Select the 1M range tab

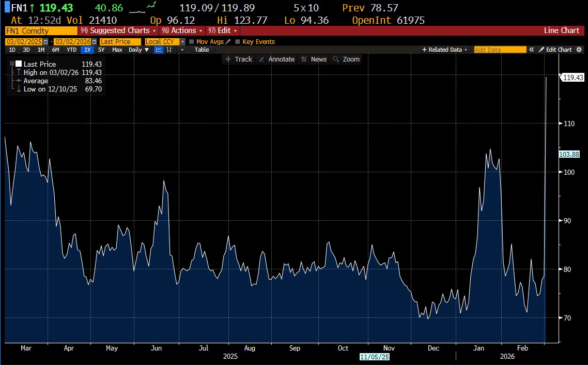(41, 50)
